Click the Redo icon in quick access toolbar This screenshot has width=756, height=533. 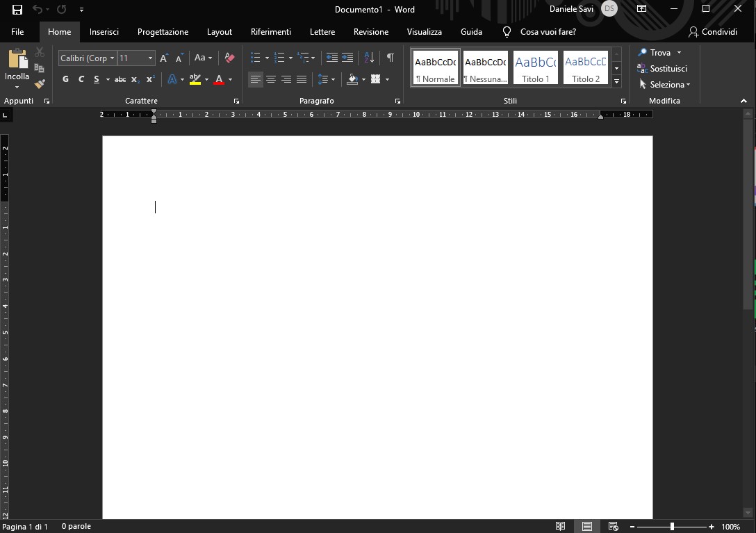point(62,9)
